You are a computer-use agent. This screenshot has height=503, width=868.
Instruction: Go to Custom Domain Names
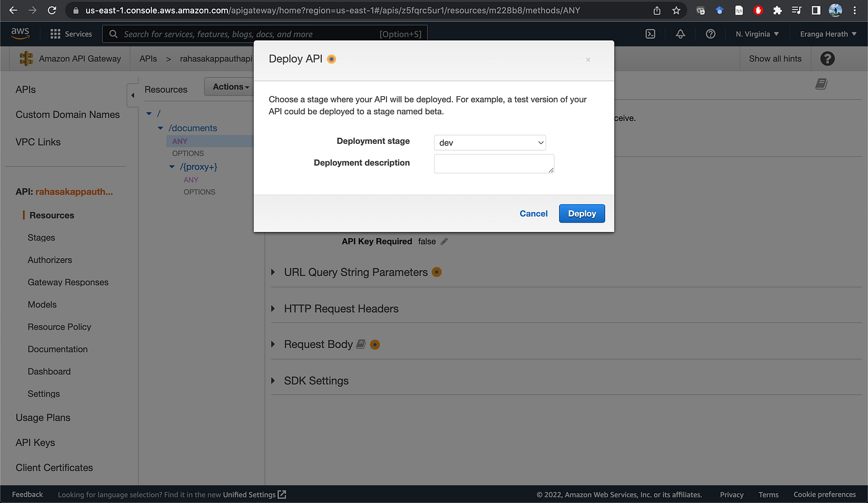point(68,115)
